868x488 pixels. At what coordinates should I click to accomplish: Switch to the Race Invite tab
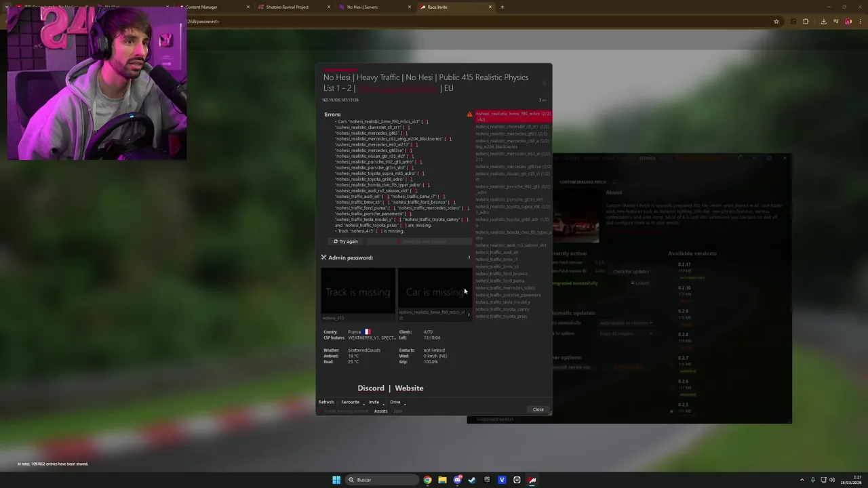(x=454, y=7)
